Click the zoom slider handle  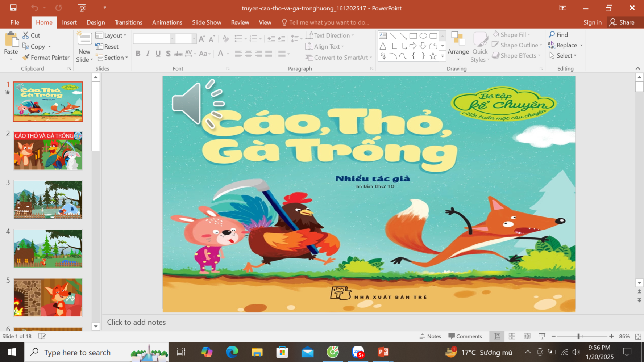tap(578, 336)
